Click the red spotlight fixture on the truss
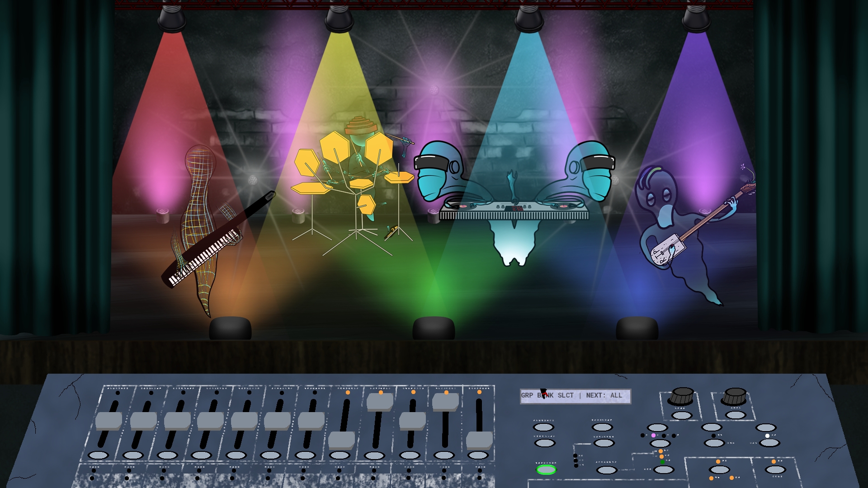 [172, 18]
